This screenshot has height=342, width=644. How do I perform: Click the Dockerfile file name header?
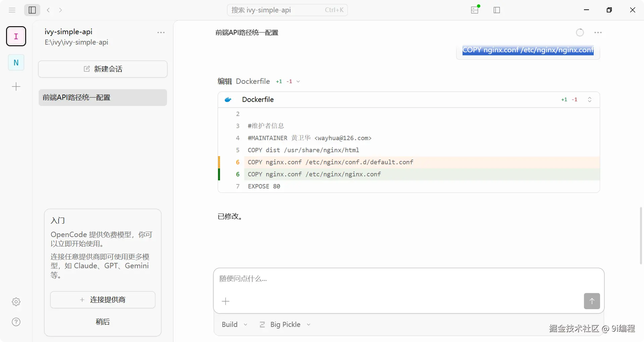pyautogui.click(x=258, y=100)
